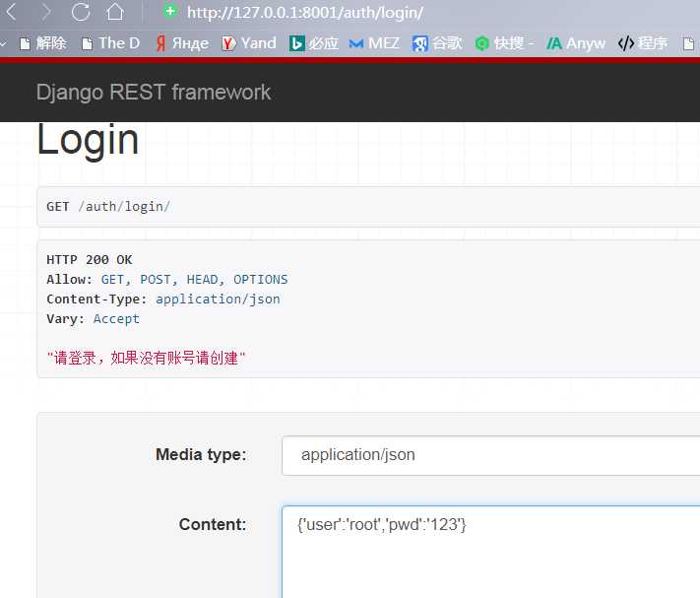Image resolution: width=700 pixels, height=598 pixels.
Task: Click the GET /auth/login/ request line
Action: pos(108,206)
